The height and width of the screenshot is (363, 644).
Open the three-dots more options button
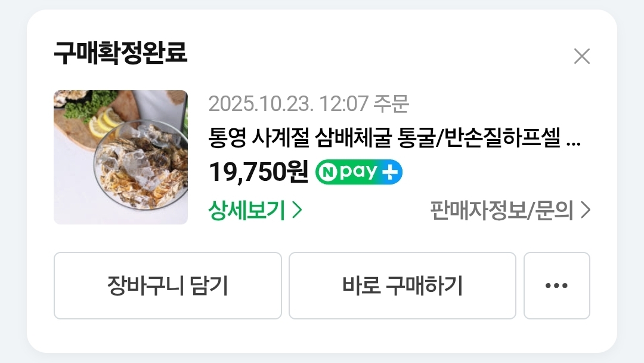pyautogui.click(x=556, y=285)
